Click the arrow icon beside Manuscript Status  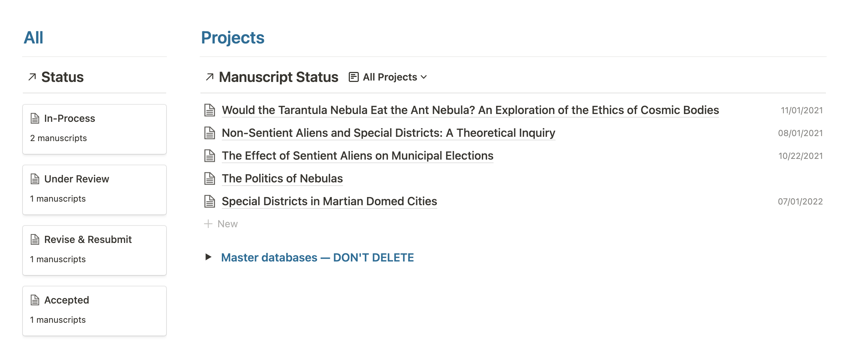pyautogui.click(x=210, y=77)
